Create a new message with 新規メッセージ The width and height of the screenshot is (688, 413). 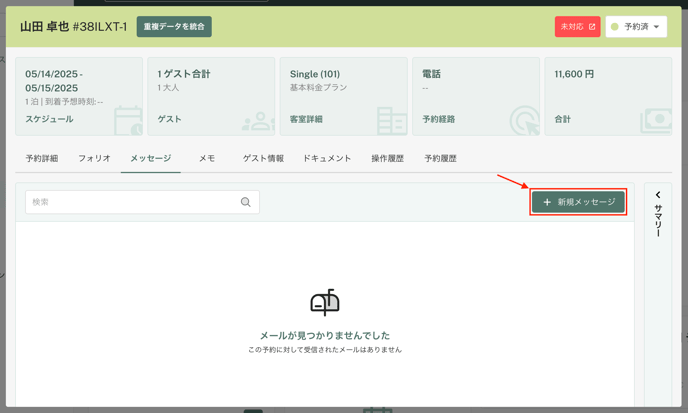578,202
